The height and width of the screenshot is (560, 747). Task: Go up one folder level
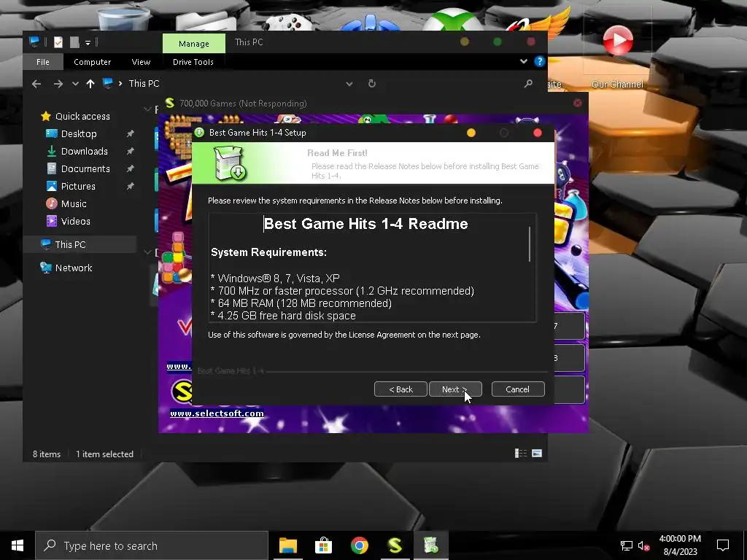pyautogui.click(x=90, y=84)
